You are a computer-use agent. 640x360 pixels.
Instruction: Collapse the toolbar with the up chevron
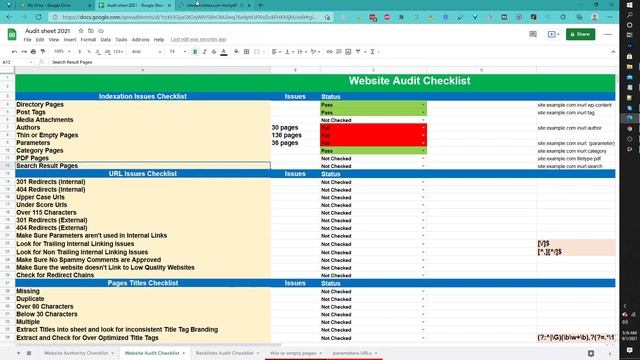(613, 52)
